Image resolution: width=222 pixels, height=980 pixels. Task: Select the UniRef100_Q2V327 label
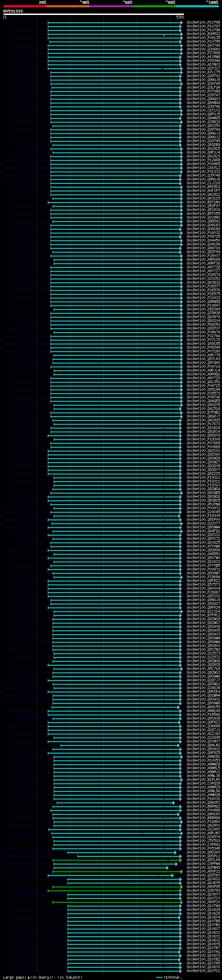(x=203, y=68)
